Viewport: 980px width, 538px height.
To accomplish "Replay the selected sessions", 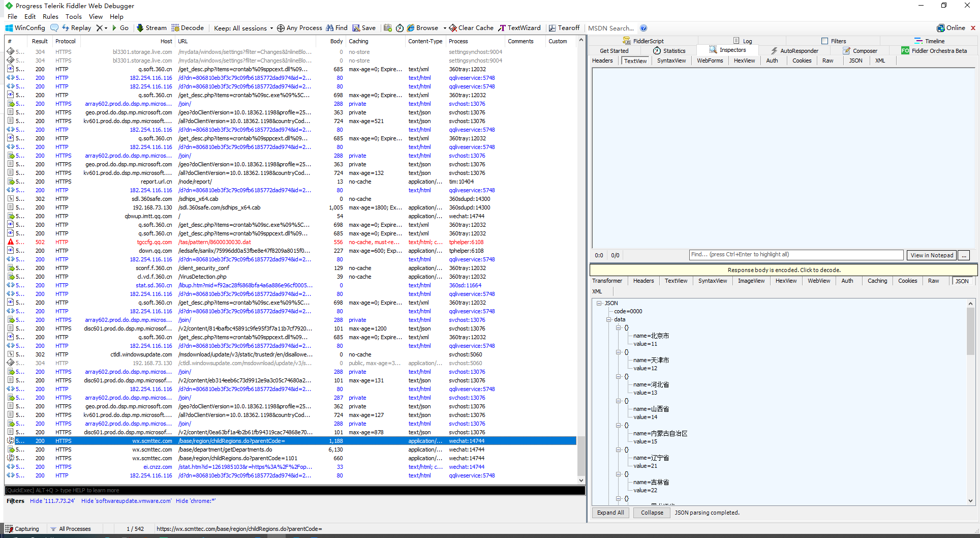I will [76, 28].
